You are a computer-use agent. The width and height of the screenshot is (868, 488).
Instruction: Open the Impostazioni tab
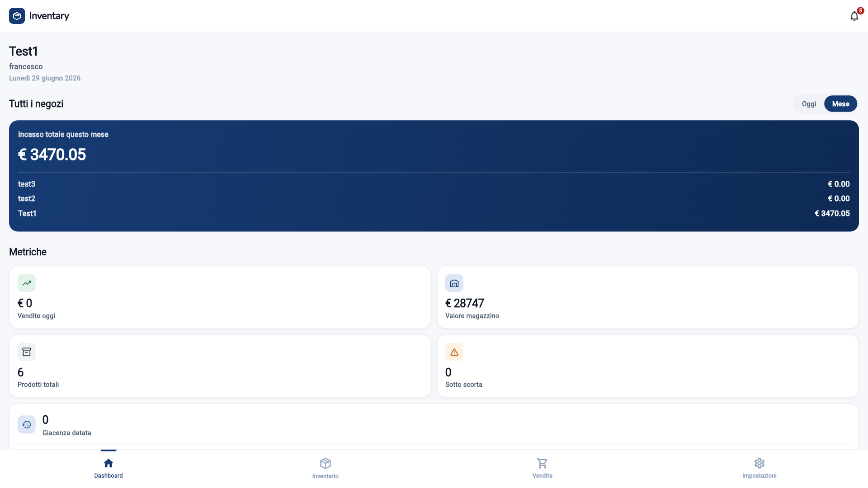coord(759,468)
